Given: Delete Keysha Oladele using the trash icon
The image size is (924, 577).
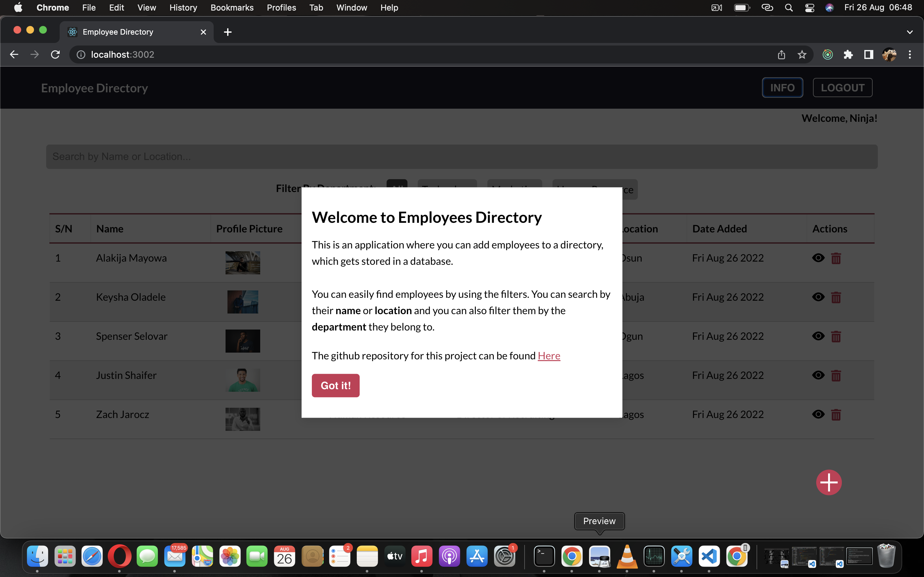Looking at the screenshot, I should pos(836,297).
